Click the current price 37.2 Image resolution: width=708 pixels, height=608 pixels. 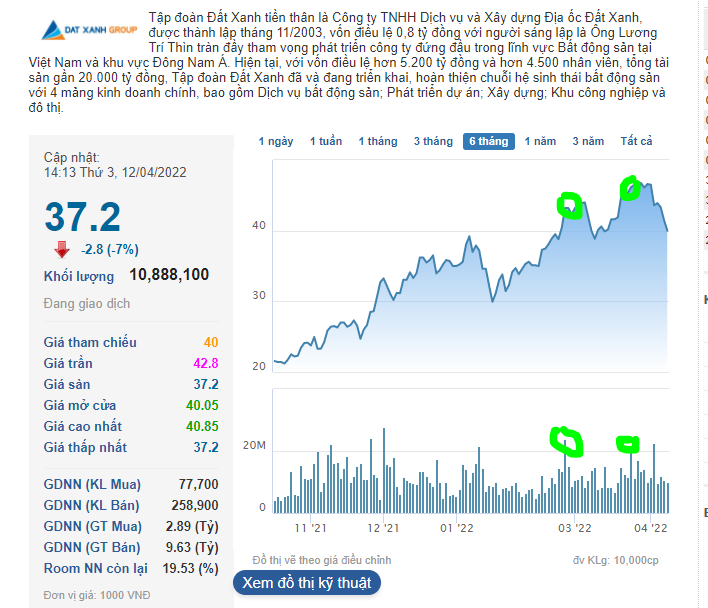click(83, 217)
